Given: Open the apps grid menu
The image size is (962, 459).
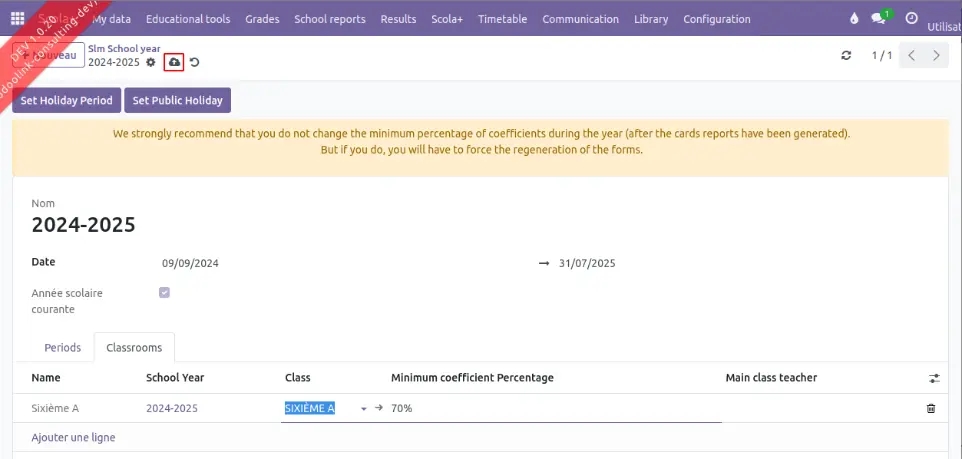Looking at the screenshot, I should click(17, 18).
